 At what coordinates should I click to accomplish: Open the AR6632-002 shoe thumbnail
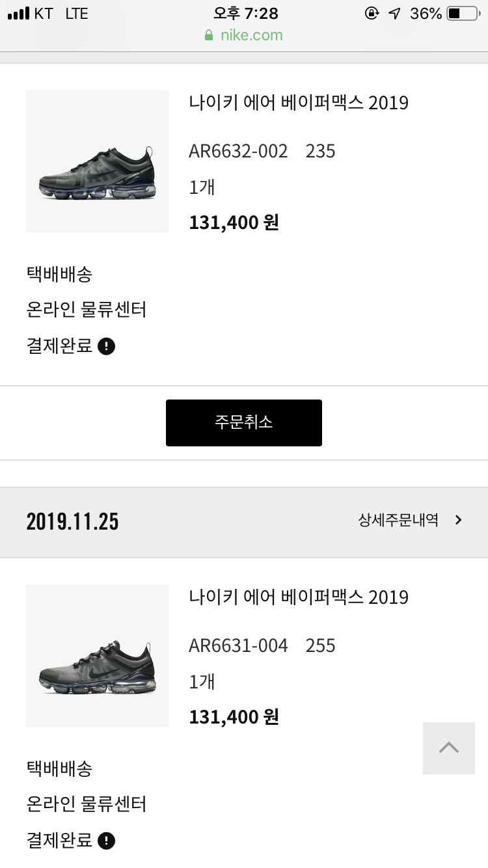click(98, 161)
